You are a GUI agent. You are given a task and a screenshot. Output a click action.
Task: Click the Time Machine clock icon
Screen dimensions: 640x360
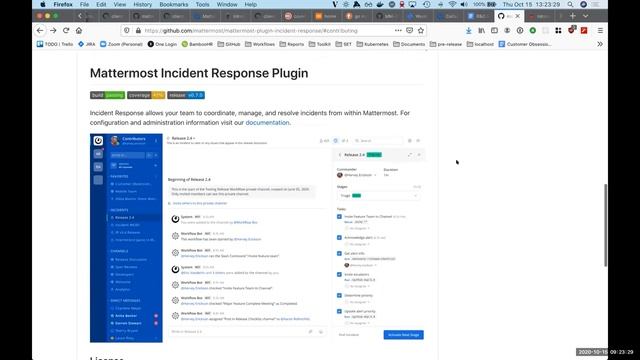pyautogui.click(x=427, y=4)
